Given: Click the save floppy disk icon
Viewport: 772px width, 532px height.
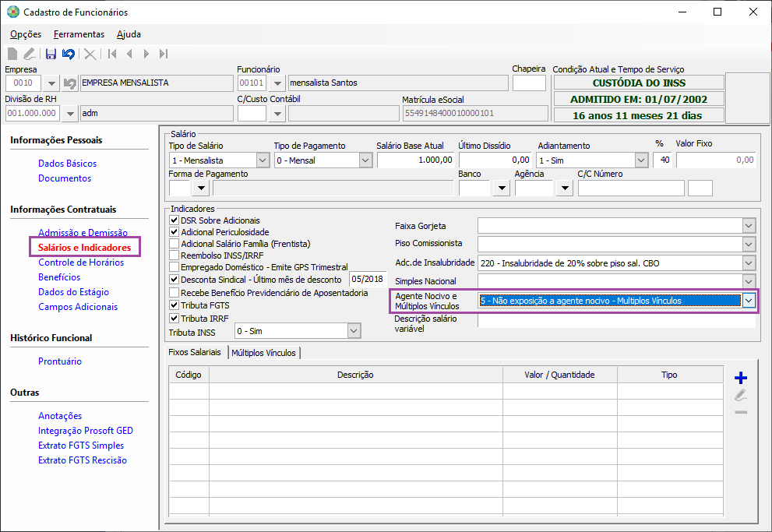Looking at the screenshot, I should tap(51, 54).
